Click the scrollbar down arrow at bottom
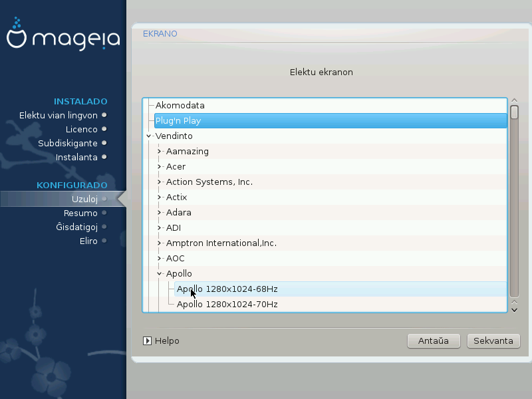Viewport: 532px width, 399px height. (514, 310)
